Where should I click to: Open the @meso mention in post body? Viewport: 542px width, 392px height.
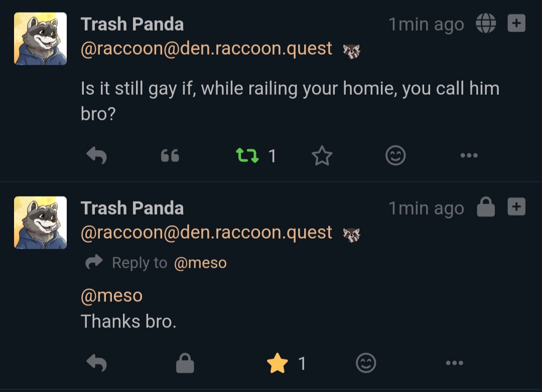111,295
